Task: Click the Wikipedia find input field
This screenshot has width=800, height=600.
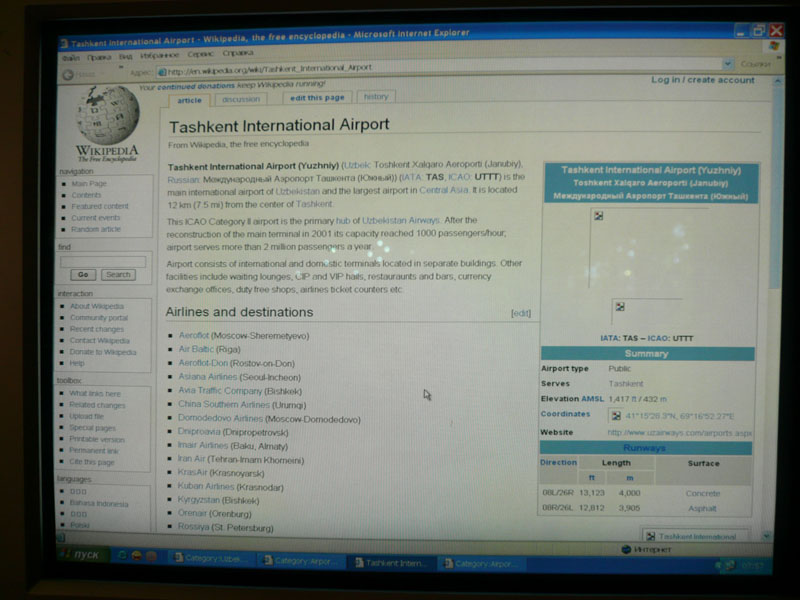Action: (x=103, y=260)
